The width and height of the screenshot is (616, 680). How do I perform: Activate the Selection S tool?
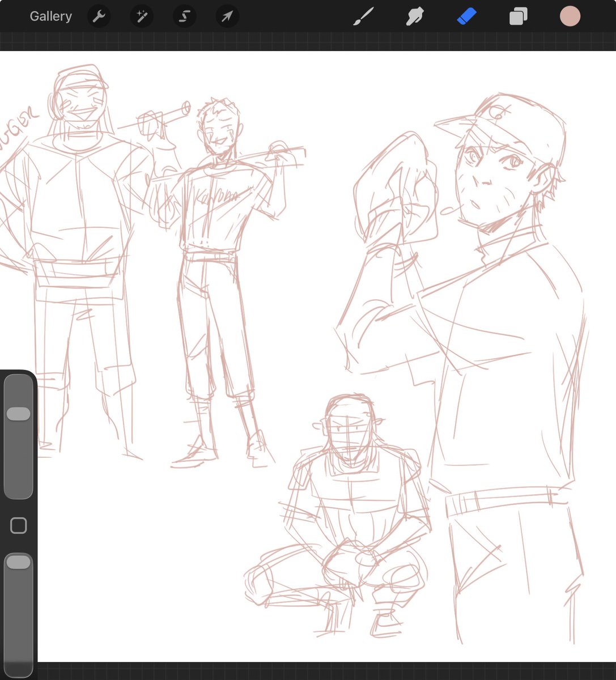coord(184,16)
